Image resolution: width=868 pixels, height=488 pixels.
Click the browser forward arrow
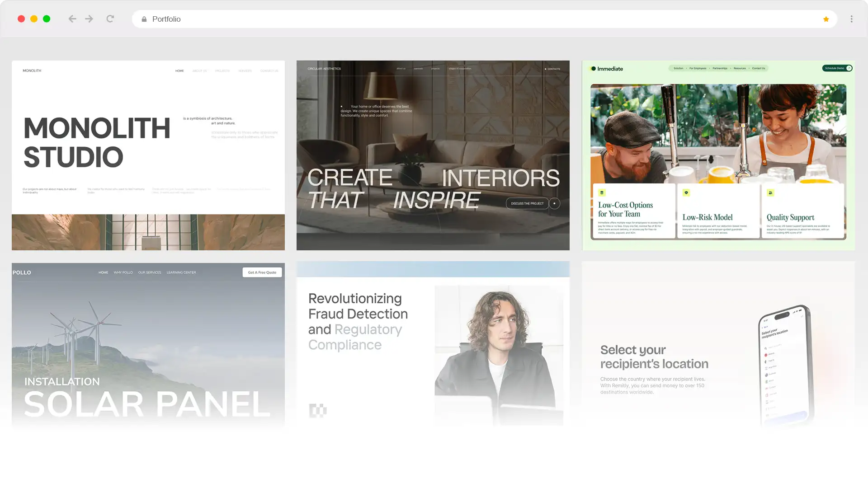tap(89, 19)
